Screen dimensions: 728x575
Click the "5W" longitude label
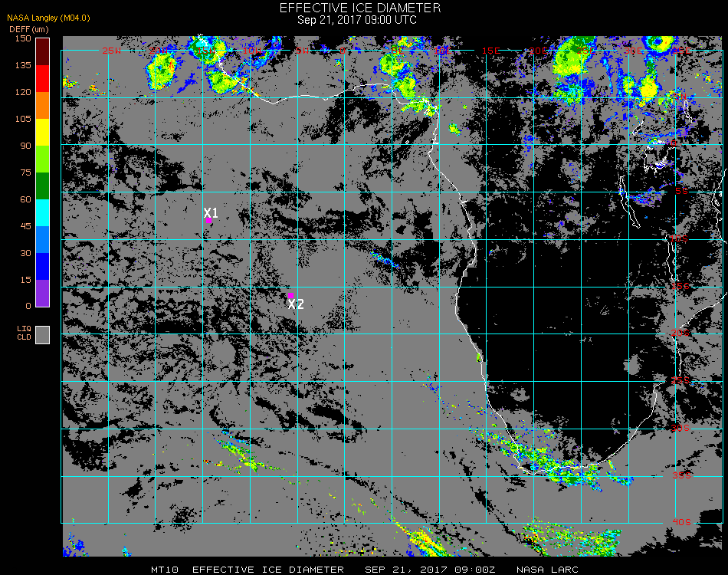(x=302, y=51)
